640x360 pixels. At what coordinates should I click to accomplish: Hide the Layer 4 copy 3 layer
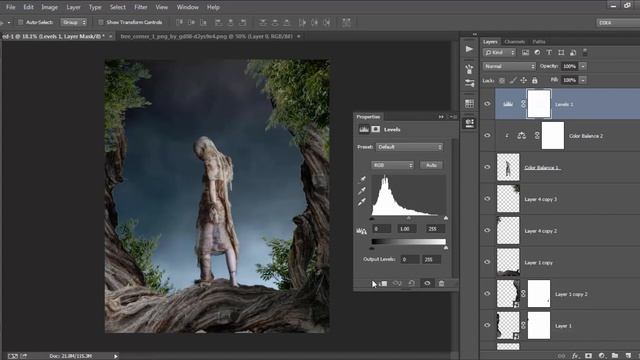[x=487, y=198]
